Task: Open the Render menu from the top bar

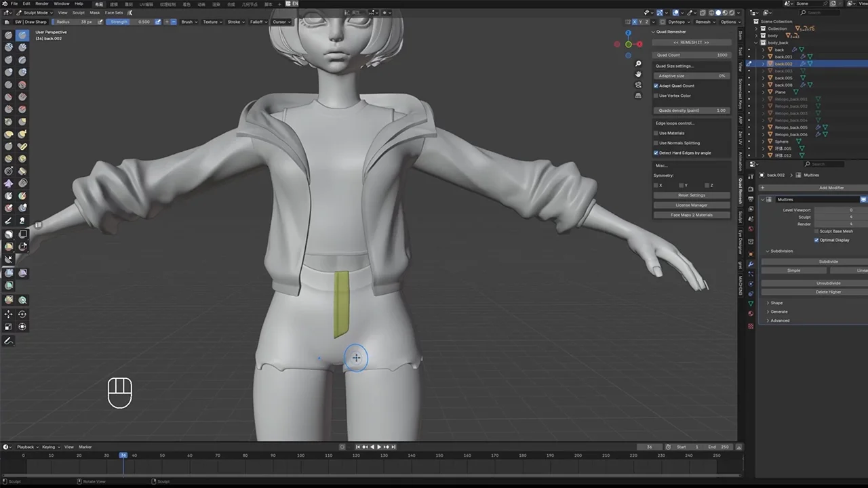Action: tap(41, 3)
